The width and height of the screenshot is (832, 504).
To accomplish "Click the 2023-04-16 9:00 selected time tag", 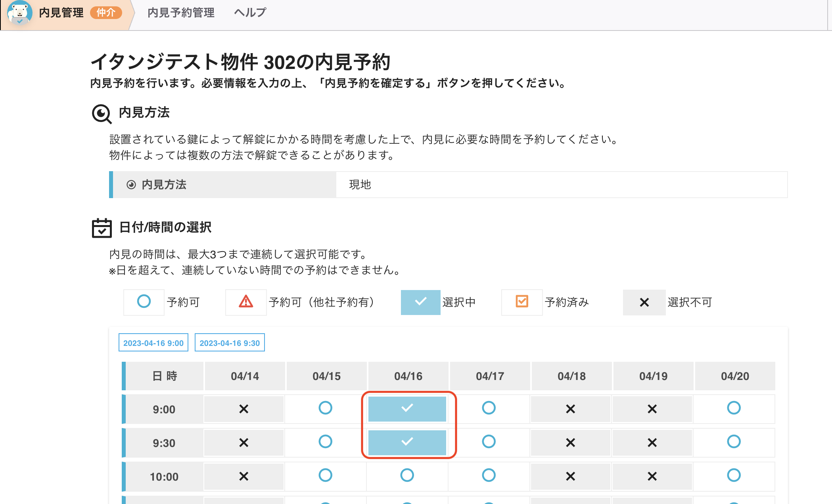I will pyautogui.click(x=153, y=343).
